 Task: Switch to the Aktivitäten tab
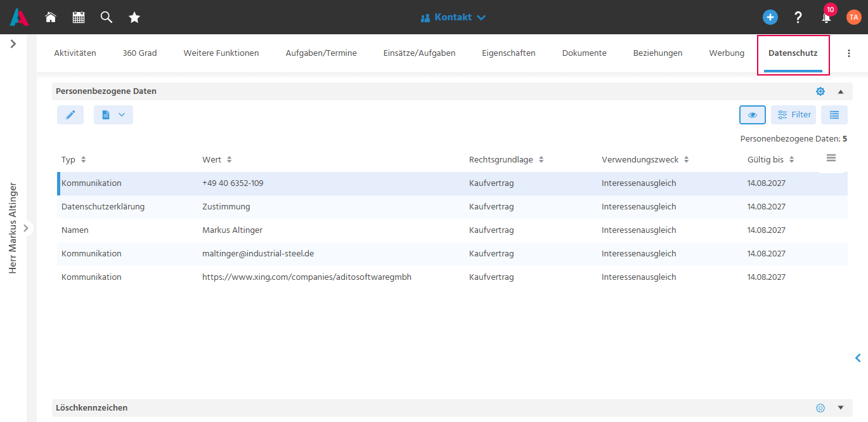(75, 53)
